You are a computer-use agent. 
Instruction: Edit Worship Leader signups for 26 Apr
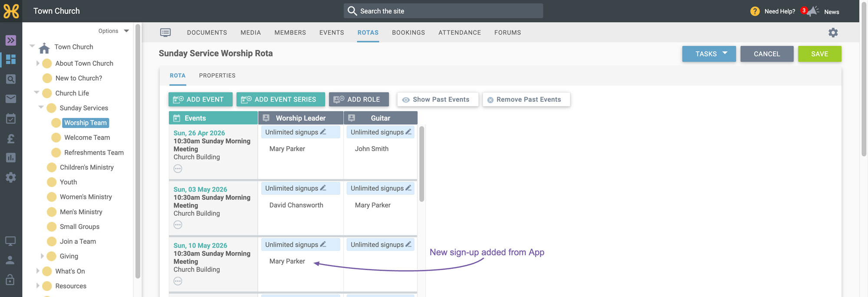tap(323, 132)
